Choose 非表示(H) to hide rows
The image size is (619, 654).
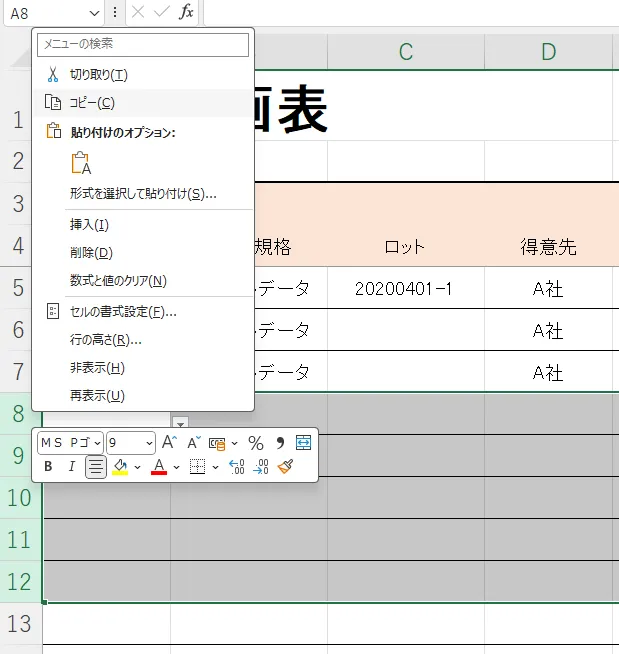pyautogui.click(x=143, y=367)
